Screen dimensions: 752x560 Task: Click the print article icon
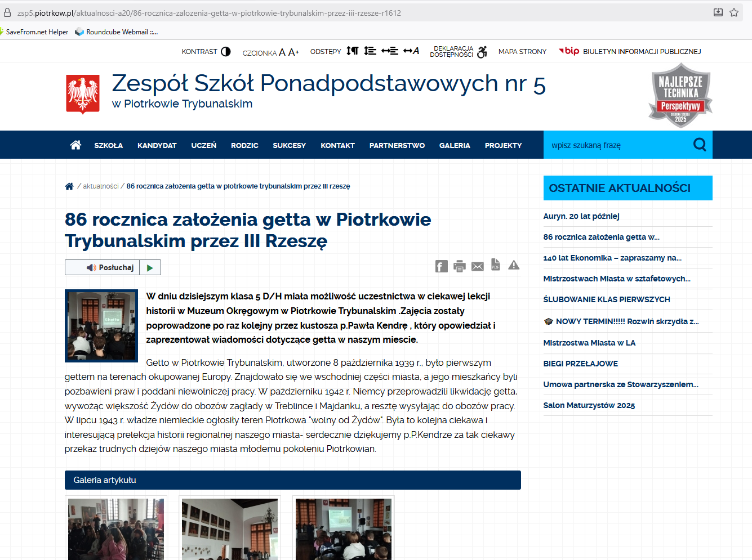460,266
